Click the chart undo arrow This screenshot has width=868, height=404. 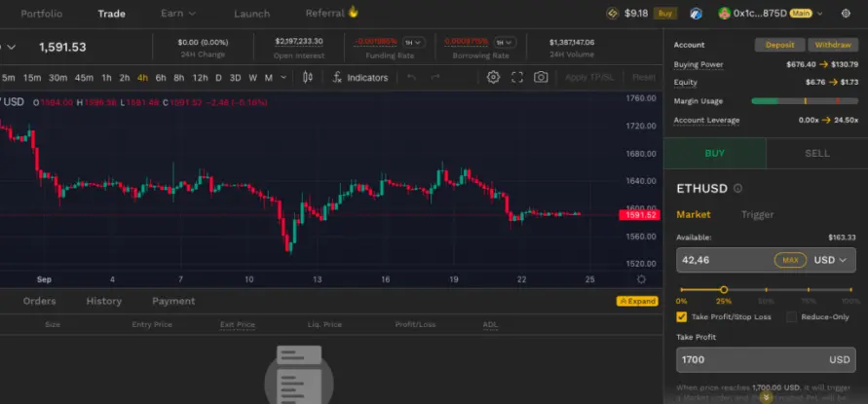(x=411, y=78)
